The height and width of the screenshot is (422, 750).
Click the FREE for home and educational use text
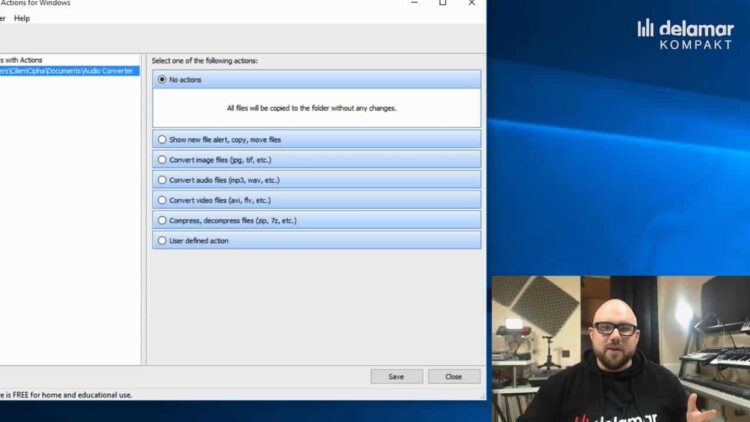click(x=66, y=395)
